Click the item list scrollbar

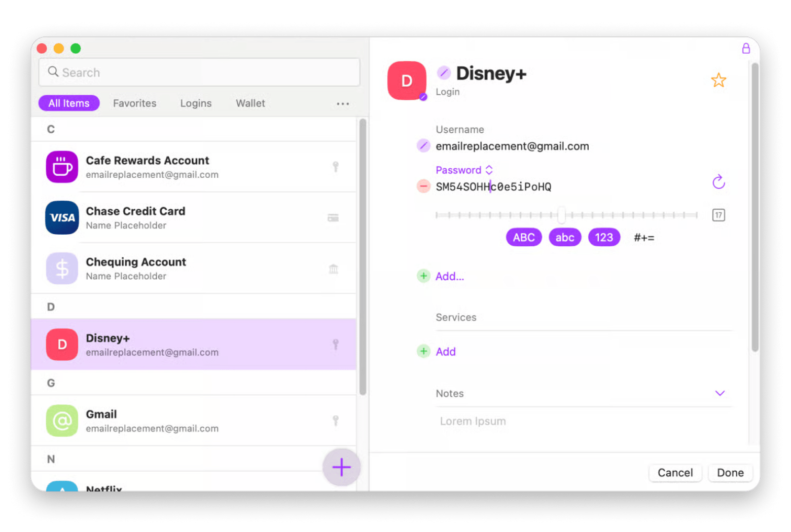pyautogui.click(x=363, y=257)
